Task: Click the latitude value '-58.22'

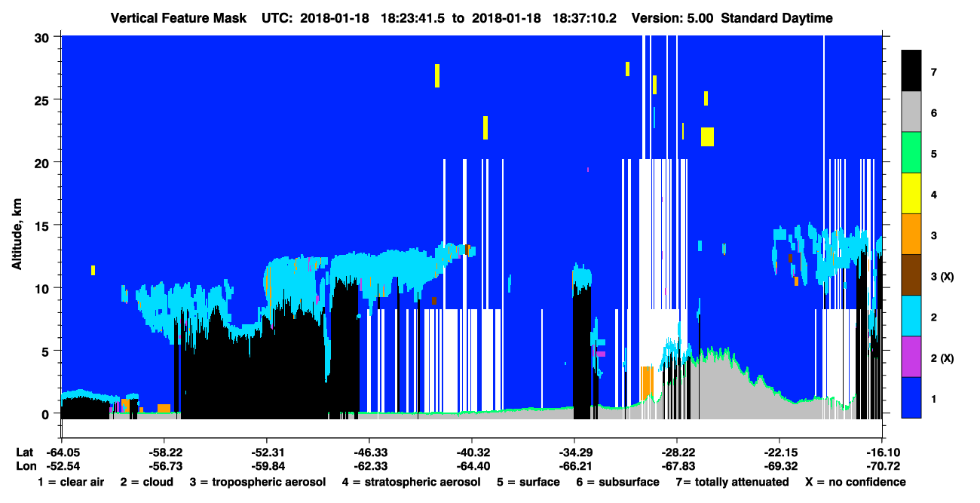Action: (x=164, y=452)
